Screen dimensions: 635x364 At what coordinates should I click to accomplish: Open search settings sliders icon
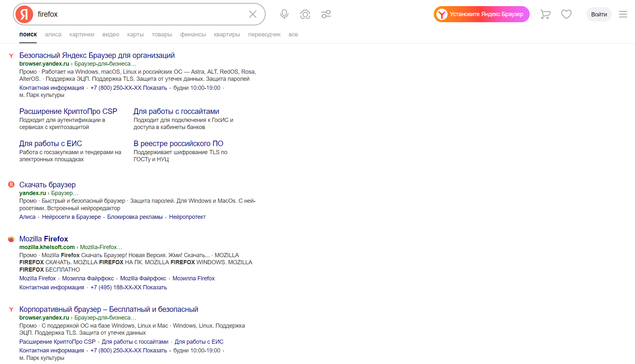coord(326,14)
